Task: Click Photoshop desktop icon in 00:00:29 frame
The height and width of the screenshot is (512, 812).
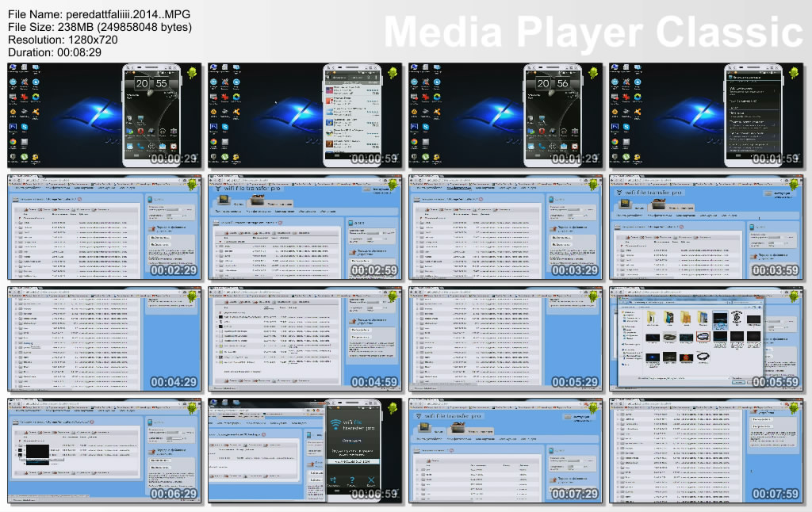Action: tap(13, 127)
